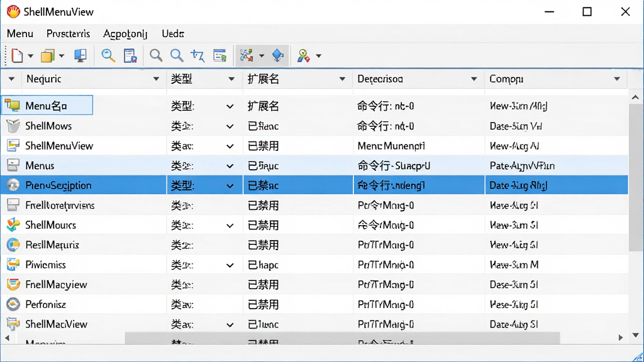Click the icon beside Piwiemiss row

13,265
